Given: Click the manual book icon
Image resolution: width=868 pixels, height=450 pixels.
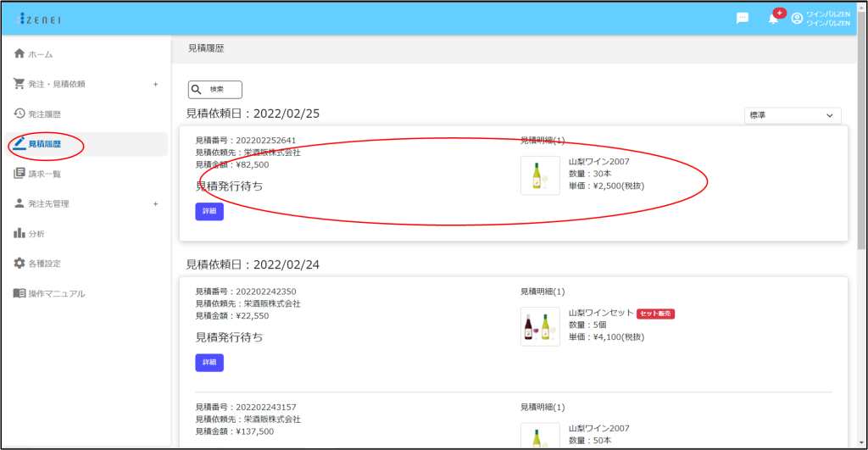Looking at the screenshot, I should [19, 293].
